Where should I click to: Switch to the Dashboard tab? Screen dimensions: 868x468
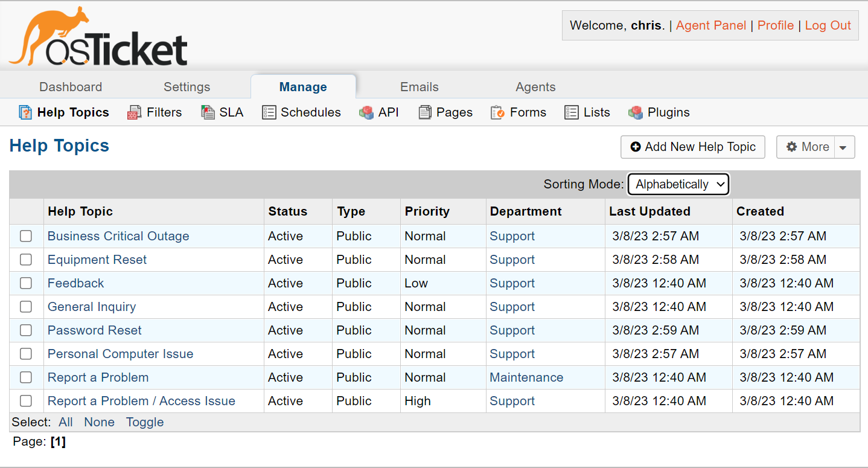tap(71, 87)
